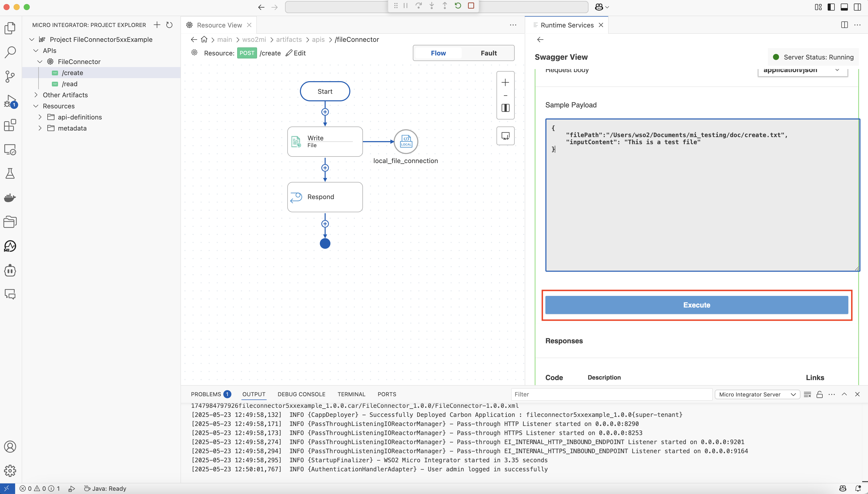Viewport: 868px width, 494px height.
Task: Click the Execute button
Action: [696, 305]
